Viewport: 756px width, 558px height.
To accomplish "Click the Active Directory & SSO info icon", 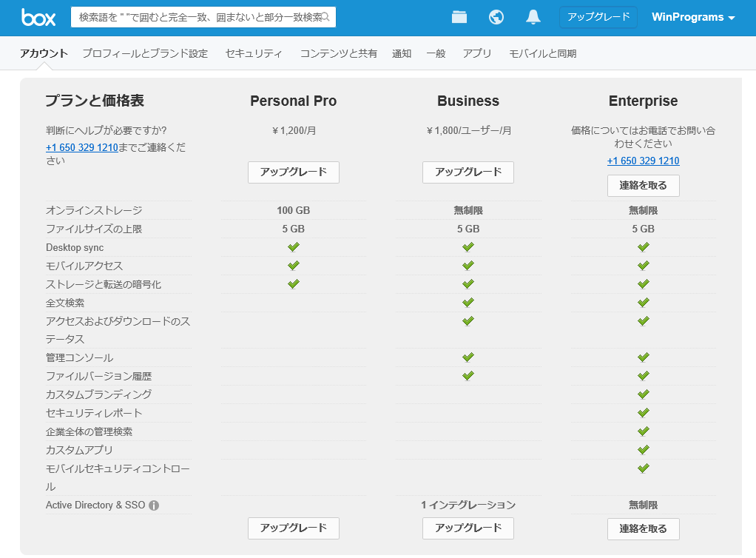I will (154, 505).
